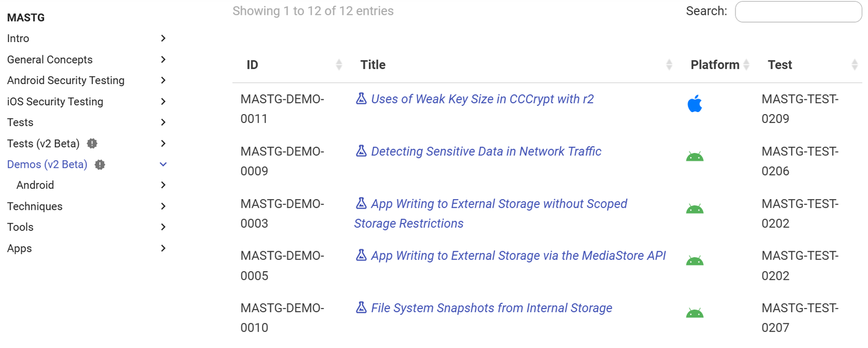The height and width of the screenshot is (348, 868).
Task: Click the Apple platform icon for DEMO-0011
Action: pyautogui.click(x=694, y=104)
